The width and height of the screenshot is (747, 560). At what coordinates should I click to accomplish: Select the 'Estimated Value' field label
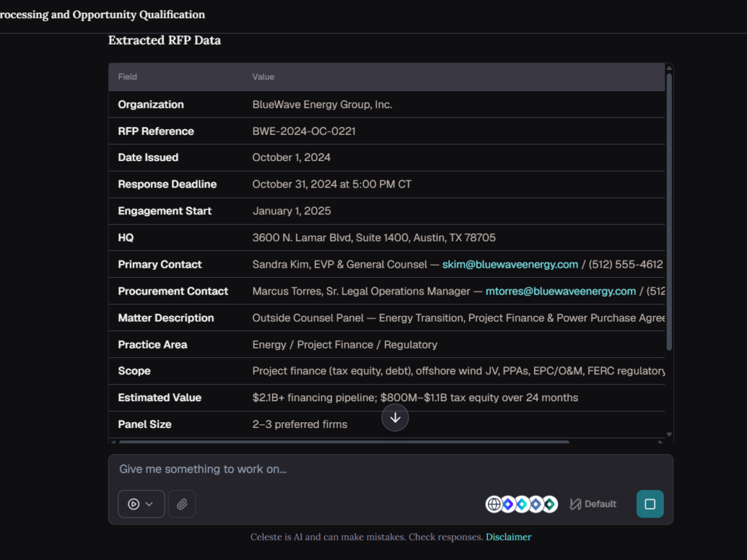[160, 397]
